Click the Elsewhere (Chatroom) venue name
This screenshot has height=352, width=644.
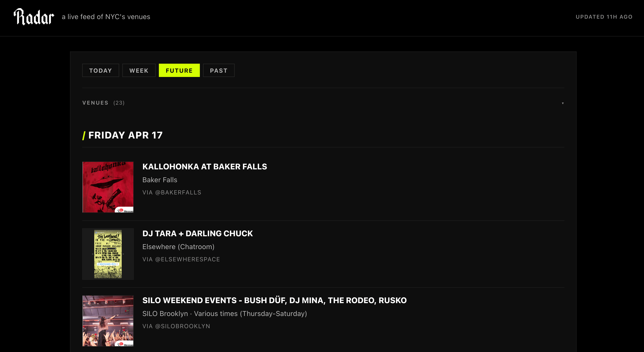tap(179, 247)
